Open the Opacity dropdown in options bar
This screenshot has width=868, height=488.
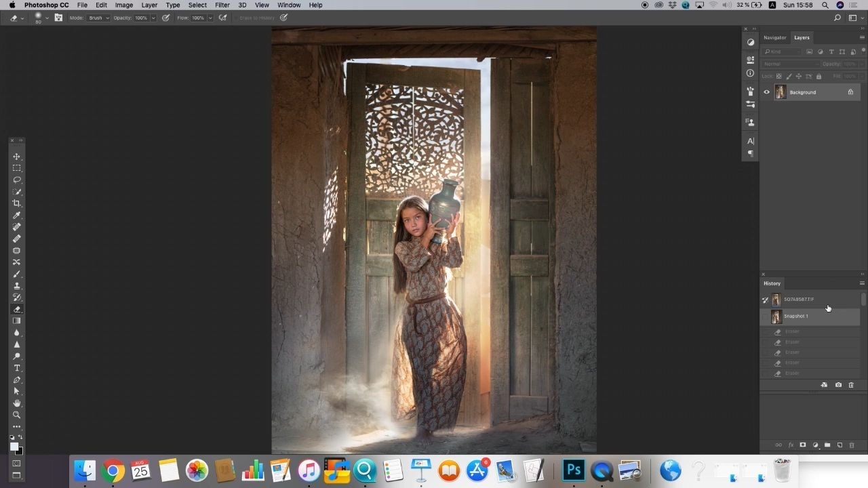click(x=153, y=18)
